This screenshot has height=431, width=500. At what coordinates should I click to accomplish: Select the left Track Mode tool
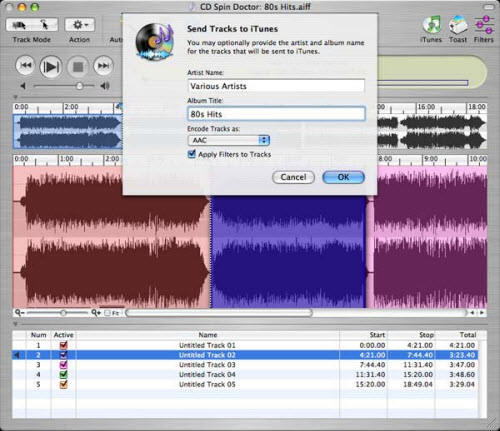click(x=19, y=25)
